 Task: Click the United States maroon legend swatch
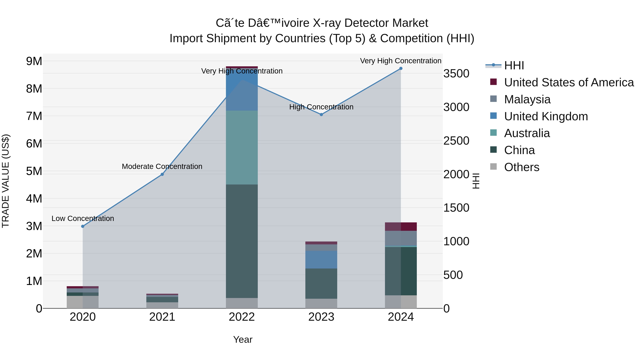point(494,82)
